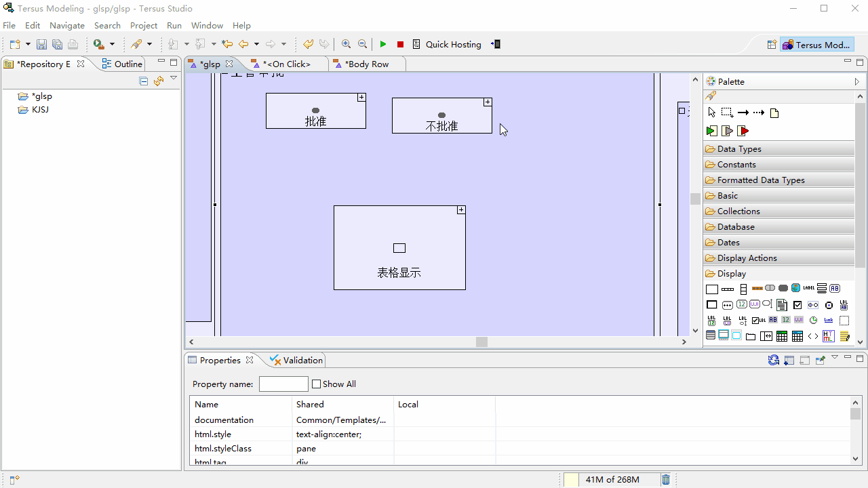Click the editor vertical scrollbar thumb
Viewport: 868px width, 488px height.
695,199
